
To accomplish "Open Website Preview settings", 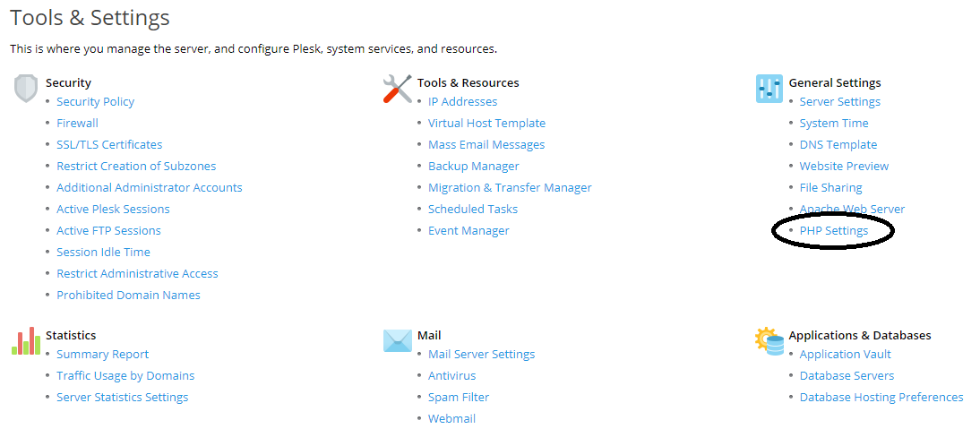I will [x=845, y=166].
